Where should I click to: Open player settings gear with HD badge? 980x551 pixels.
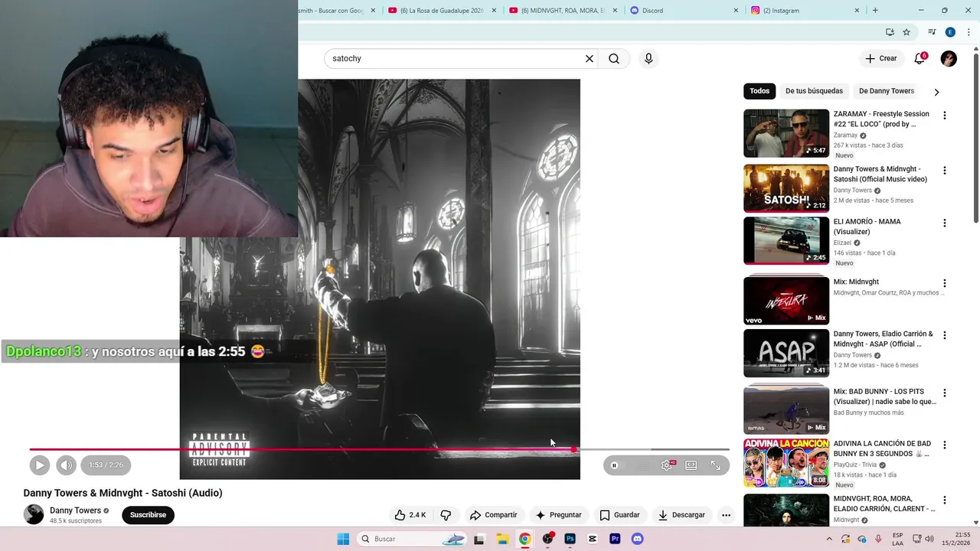[668, 465]
